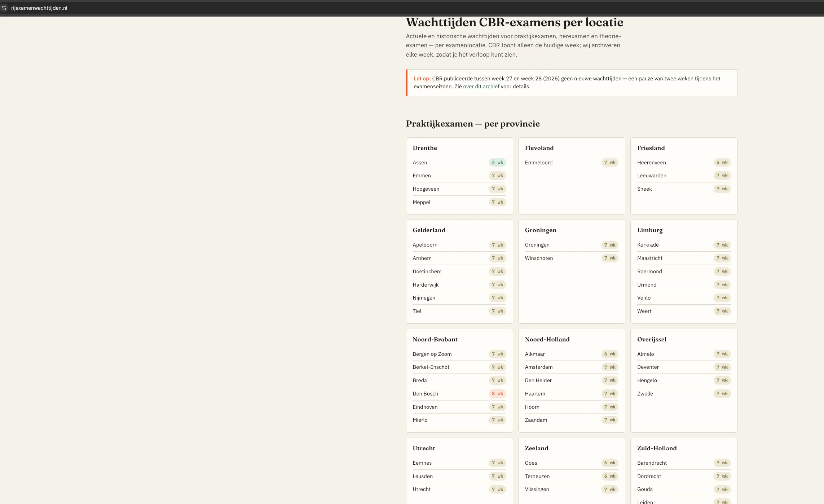Open the 'over dit archief' link
The width and height of the screenshot is (824, 504).
pyautogui.click(x=481, y=87)
